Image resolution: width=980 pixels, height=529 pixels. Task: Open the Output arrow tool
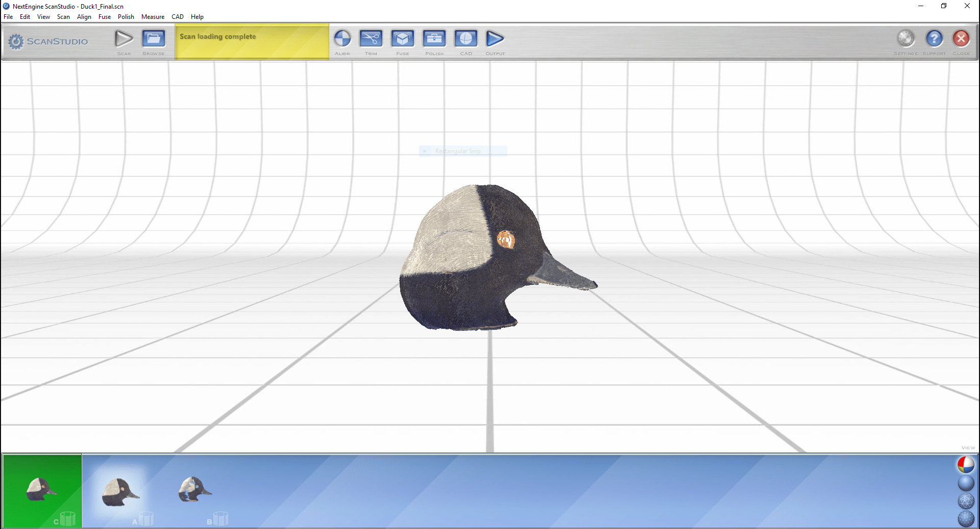495,39
